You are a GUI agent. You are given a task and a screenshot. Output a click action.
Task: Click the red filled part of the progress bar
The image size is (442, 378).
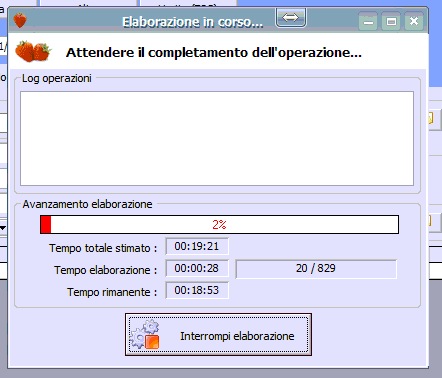coord(46,225)
